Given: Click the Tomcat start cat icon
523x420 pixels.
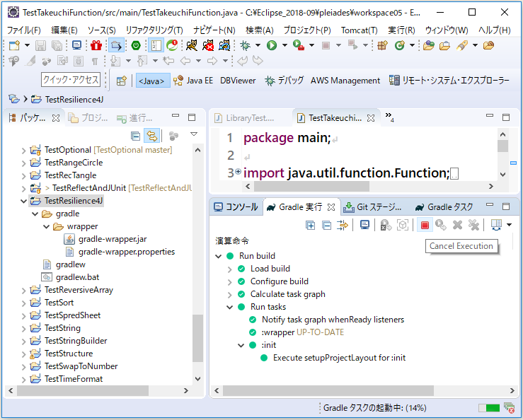Looking at the screenshot, I should pos(192,45).
